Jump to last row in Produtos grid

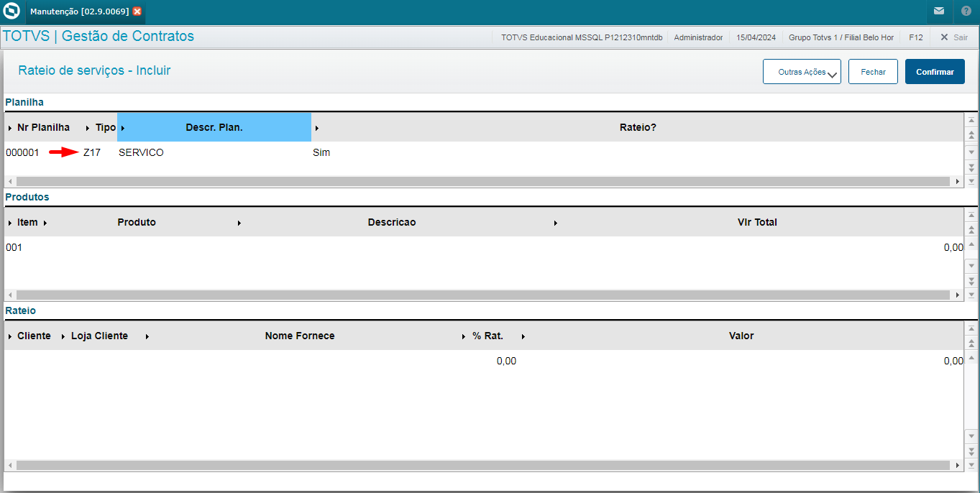coord(971,295)
